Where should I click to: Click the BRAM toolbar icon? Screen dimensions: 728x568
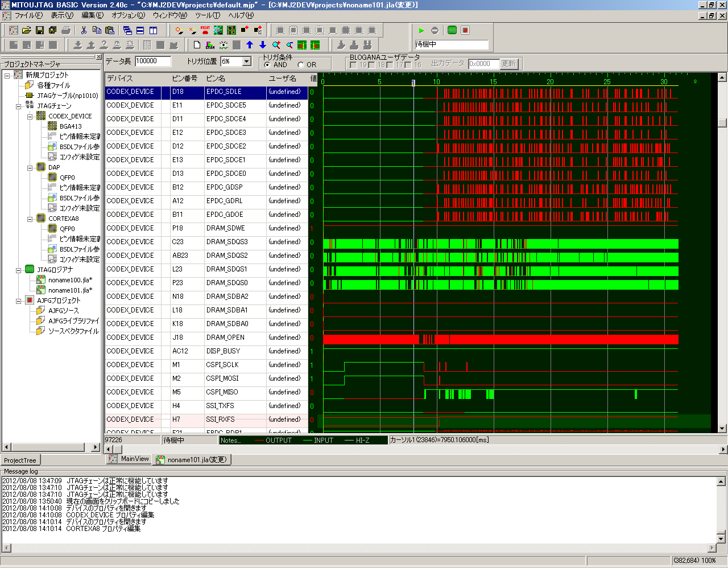click(x=210, y=45)
